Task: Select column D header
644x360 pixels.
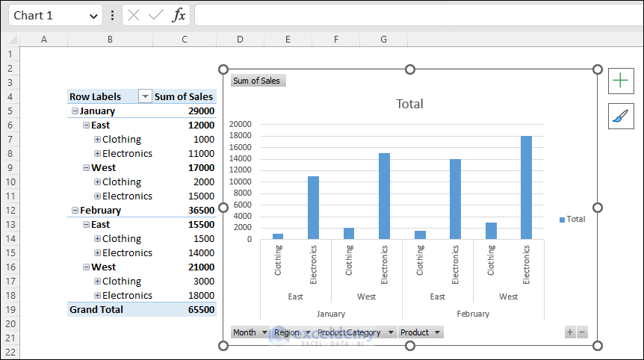Action: click(x=240, y=40)
